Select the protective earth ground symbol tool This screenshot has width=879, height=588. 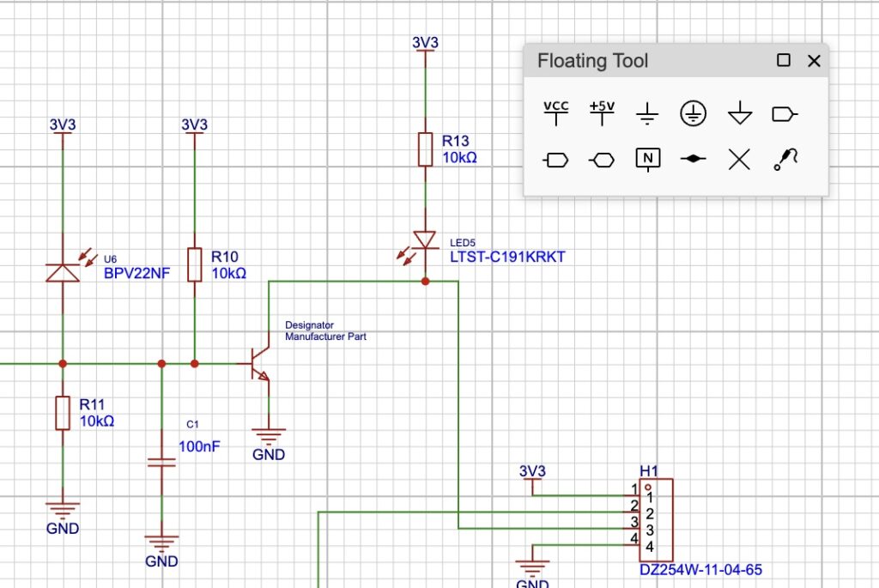coord(693,112)
